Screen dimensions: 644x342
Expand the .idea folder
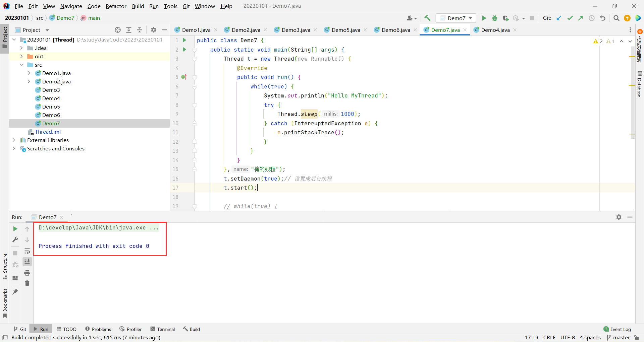[21, 48]
